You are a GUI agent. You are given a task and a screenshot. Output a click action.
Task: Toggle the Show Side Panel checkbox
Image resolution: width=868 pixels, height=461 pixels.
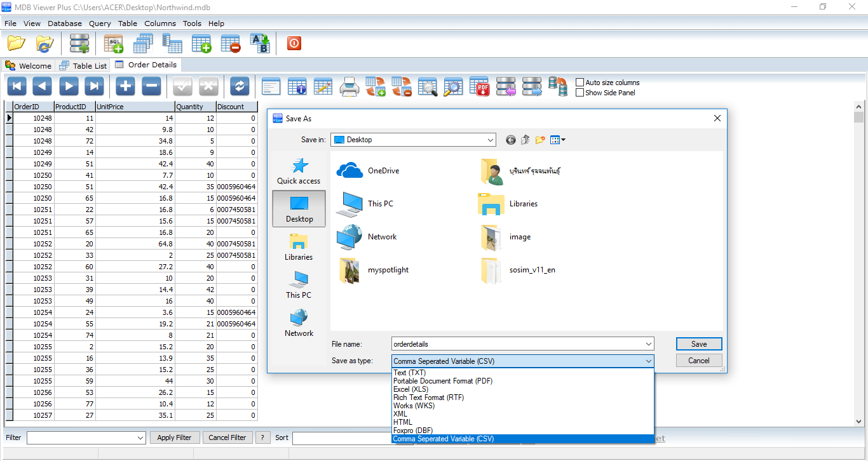580,93
